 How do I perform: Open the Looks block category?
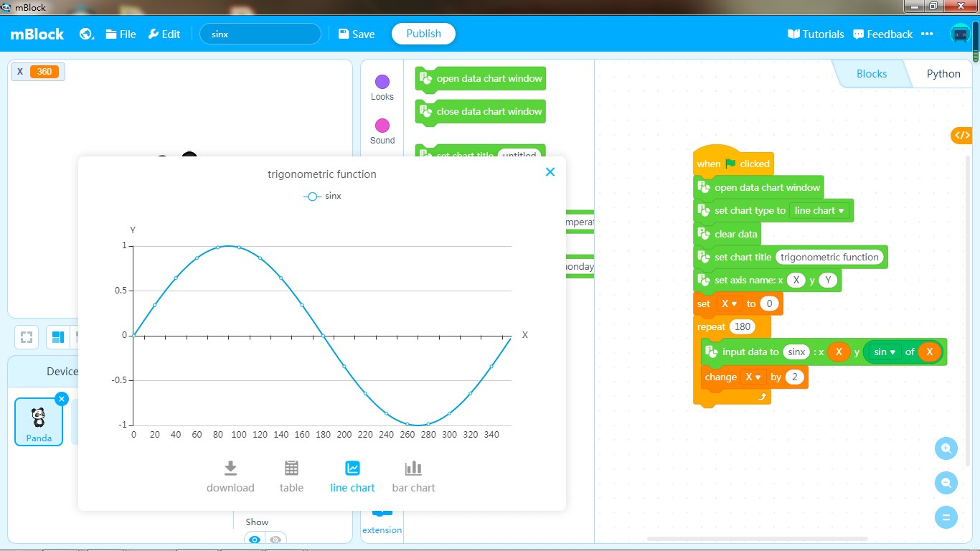381,83
